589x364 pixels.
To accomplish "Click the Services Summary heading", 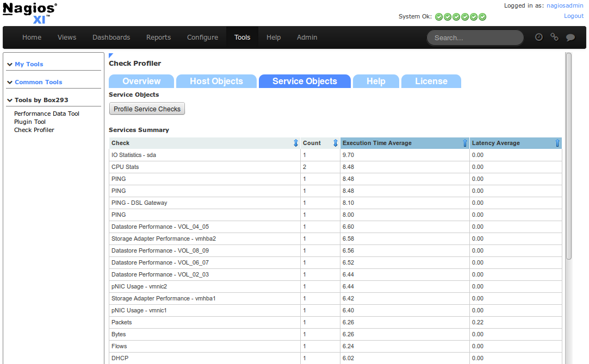I will 139,130.
